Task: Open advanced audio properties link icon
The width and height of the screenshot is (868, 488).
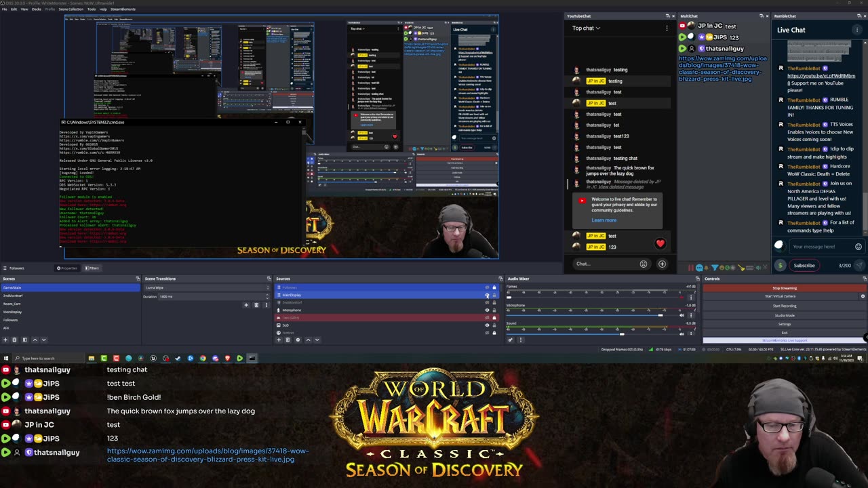Action: (x=511, y=340)
